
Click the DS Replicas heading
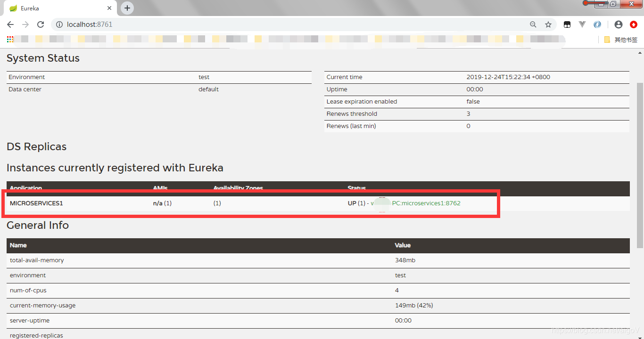[36, 147]
